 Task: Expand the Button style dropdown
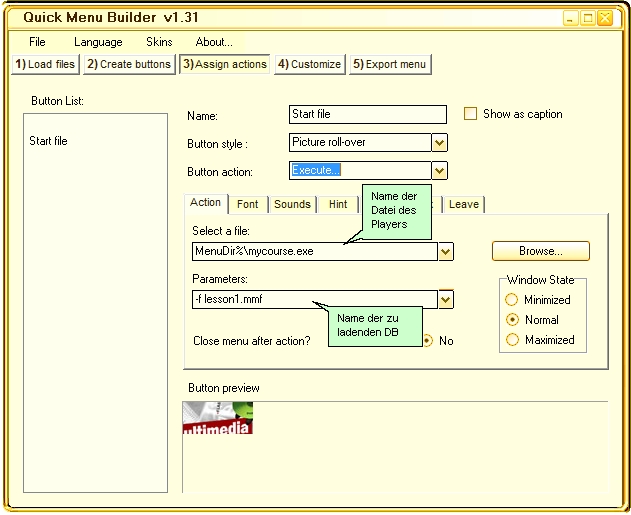tap(439, 143)
